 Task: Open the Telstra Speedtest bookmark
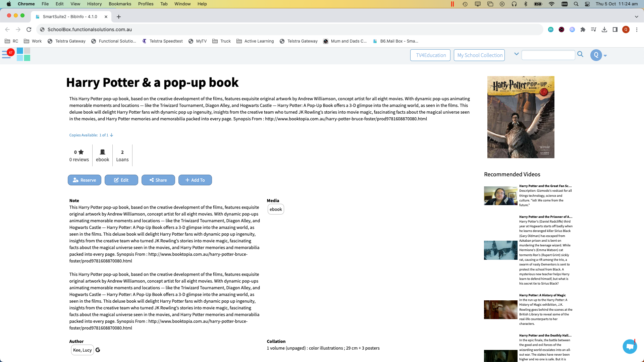point(162,41)
